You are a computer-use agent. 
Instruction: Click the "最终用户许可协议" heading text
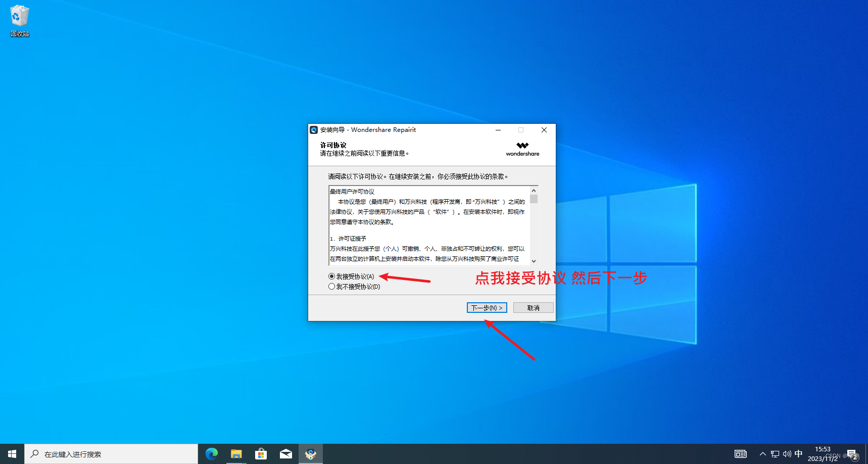click(352, 192)
